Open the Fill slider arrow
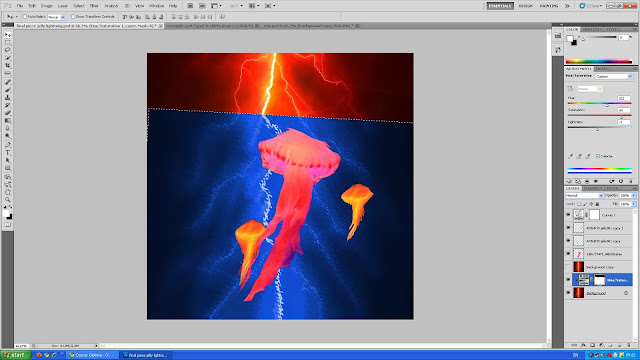 pyautogui.click(x=633, y=204)
